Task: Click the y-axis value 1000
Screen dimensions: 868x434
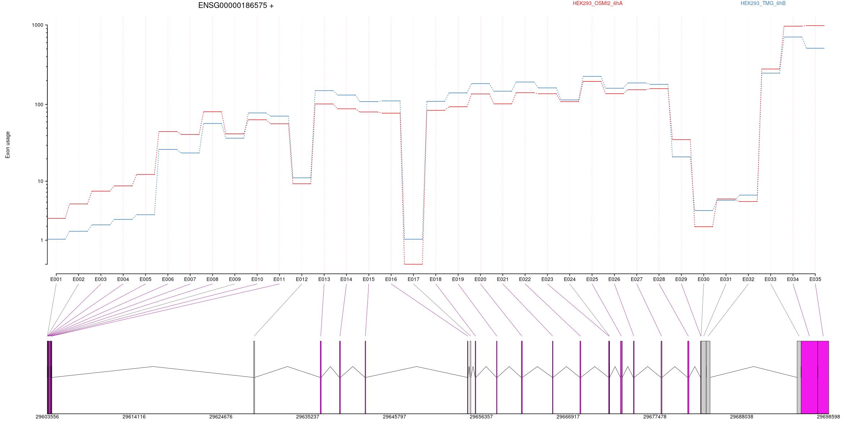Action: 38,25
